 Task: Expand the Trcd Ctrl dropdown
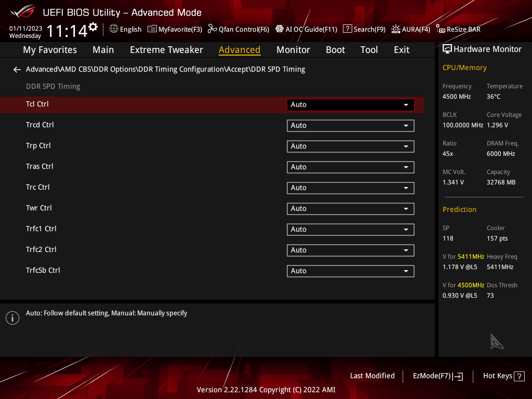tap(351, 126)
